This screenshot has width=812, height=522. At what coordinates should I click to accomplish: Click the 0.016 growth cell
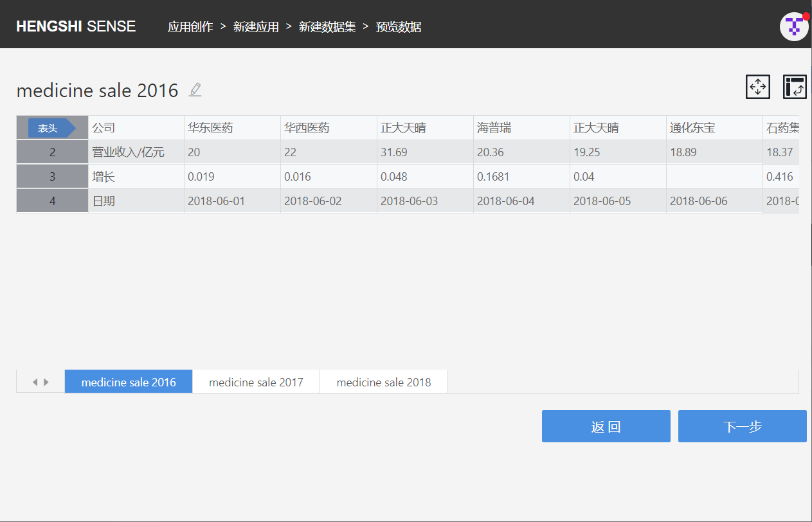click(329, 177)
